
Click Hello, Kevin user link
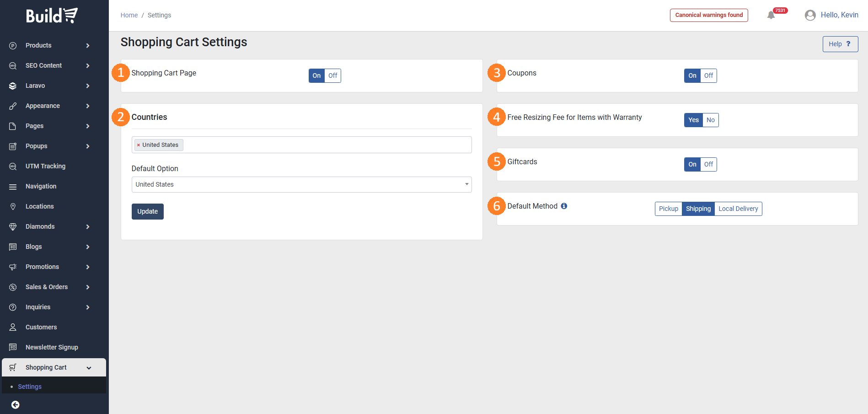click(839, 15)
